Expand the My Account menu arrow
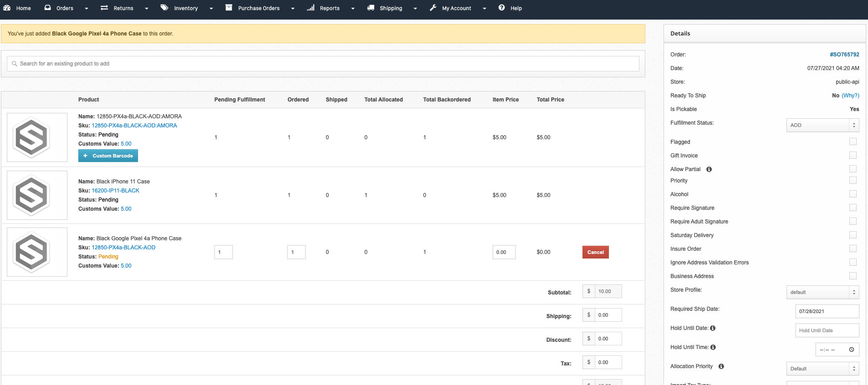This screenshot has width=868, height=385. point(485,9)
